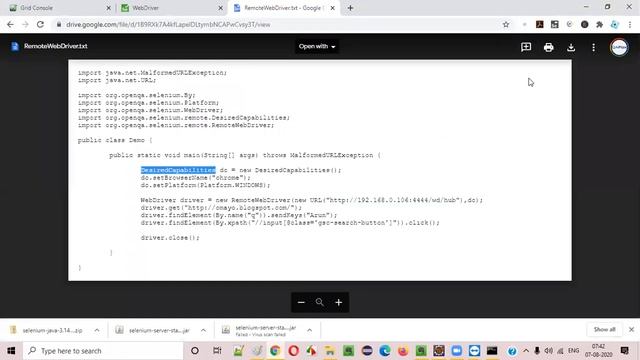Open the volume control in system tray
This screenshot has width=640, height=360.
[x=548, y=351]
